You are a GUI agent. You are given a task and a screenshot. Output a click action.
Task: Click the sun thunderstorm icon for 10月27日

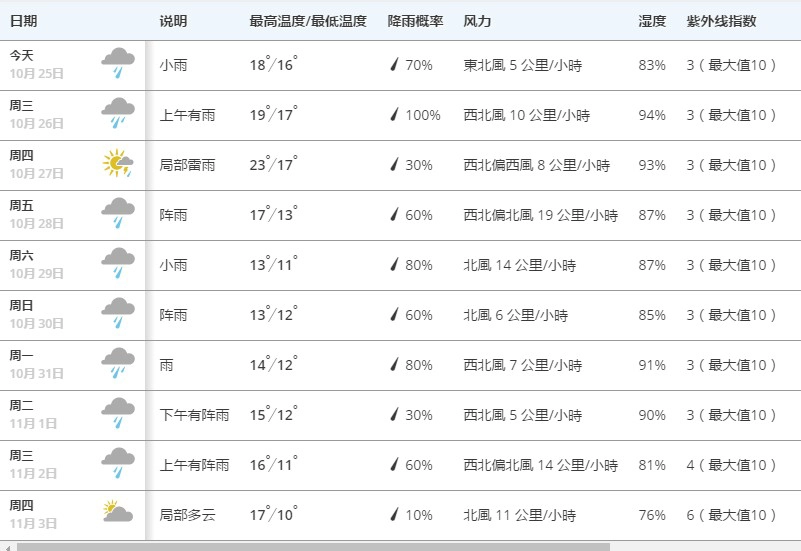point(118,163)
